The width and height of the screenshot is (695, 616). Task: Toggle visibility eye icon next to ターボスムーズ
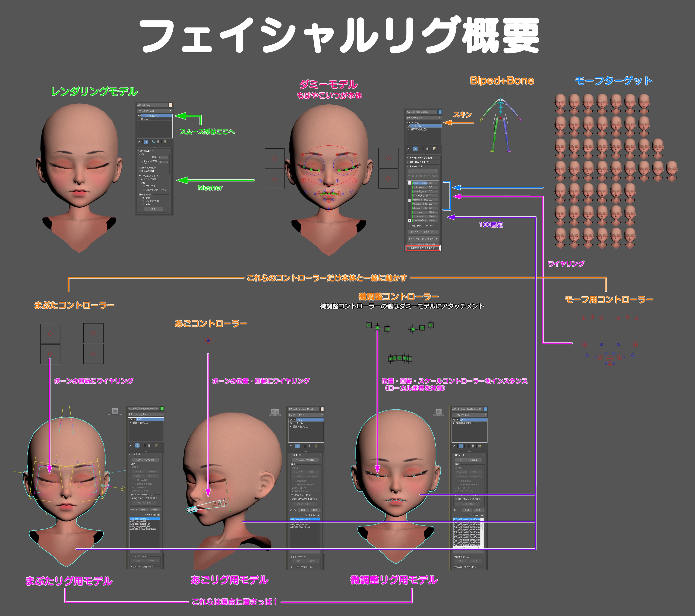click(x=139, y=116)
